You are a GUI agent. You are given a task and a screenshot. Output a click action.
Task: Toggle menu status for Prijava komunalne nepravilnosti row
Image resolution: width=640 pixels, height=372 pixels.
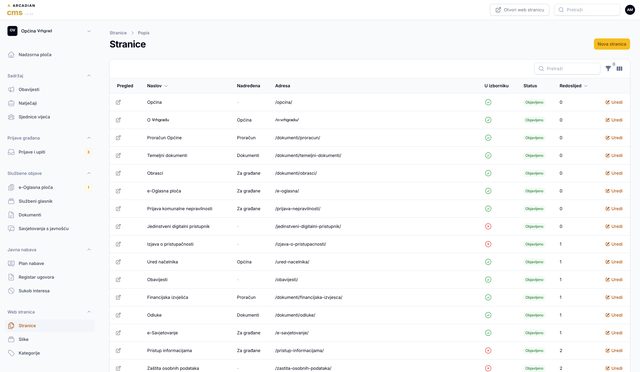(x=488, y=209)
